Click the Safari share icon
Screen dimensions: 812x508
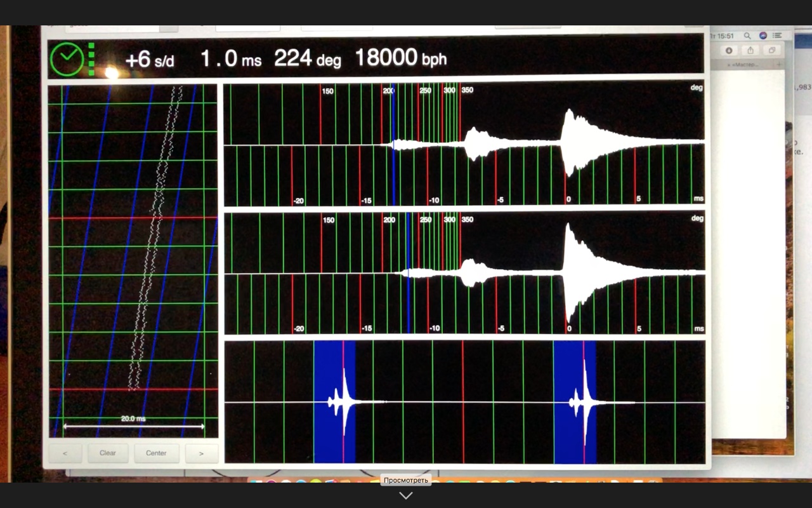[x=750, y=50]
